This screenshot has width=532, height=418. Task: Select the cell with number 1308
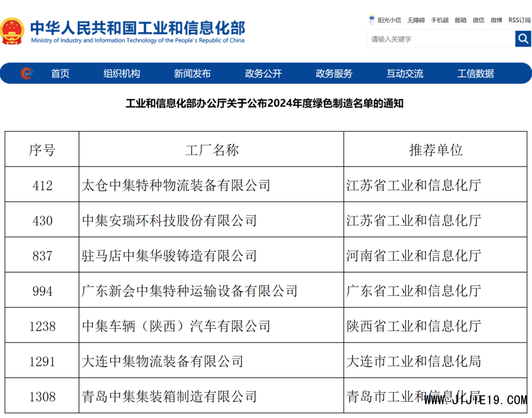click(x=42, y=396)
